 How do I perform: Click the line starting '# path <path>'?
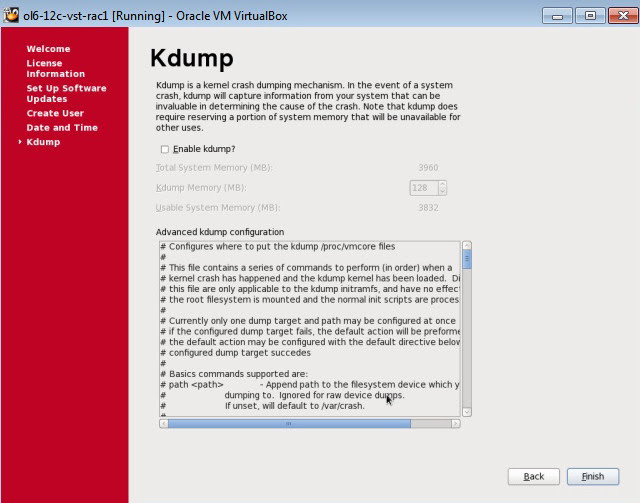pos(310,385)
